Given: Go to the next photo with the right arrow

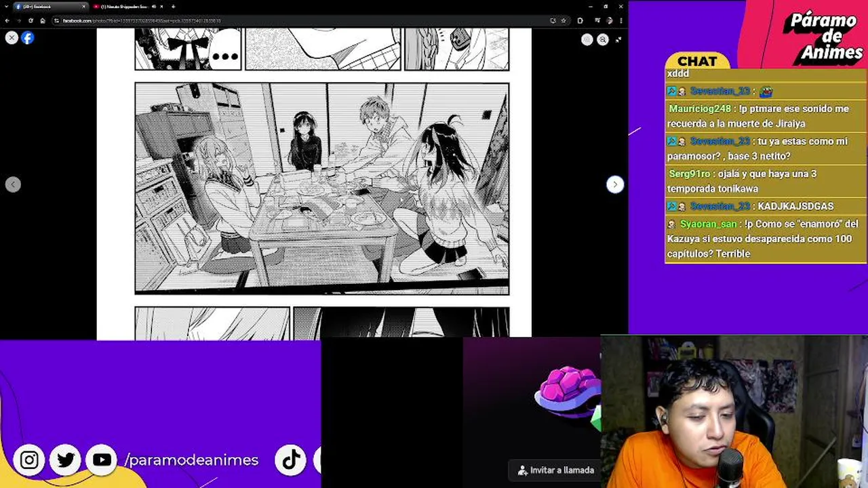Looking at the screenshot, I should click(x=614, y=184).
